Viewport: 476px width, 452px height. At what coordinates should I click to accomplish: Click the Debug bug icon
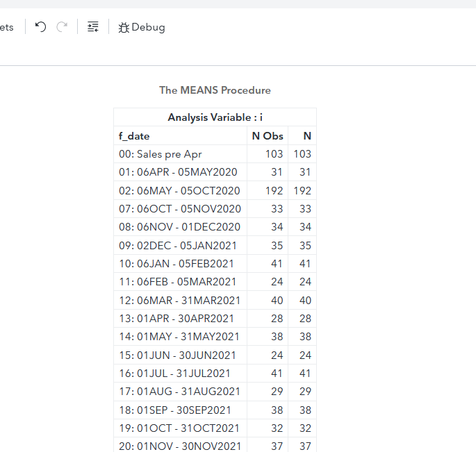point(124,28)
